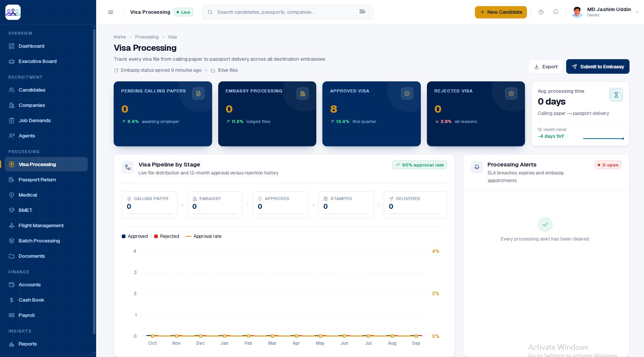This screenshot has width=644, height=357.
Task: Click the hourglass icon on processing time card
Action: tap(616, 95)
